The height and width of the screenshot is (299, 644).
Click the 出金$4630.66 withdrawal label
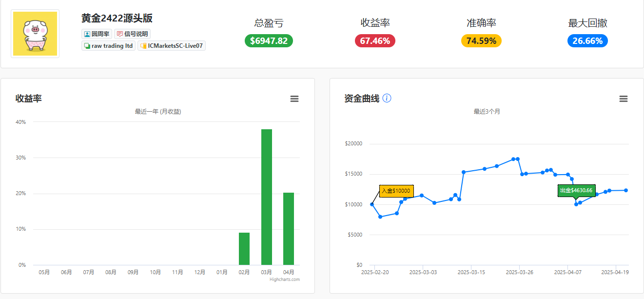576,191
